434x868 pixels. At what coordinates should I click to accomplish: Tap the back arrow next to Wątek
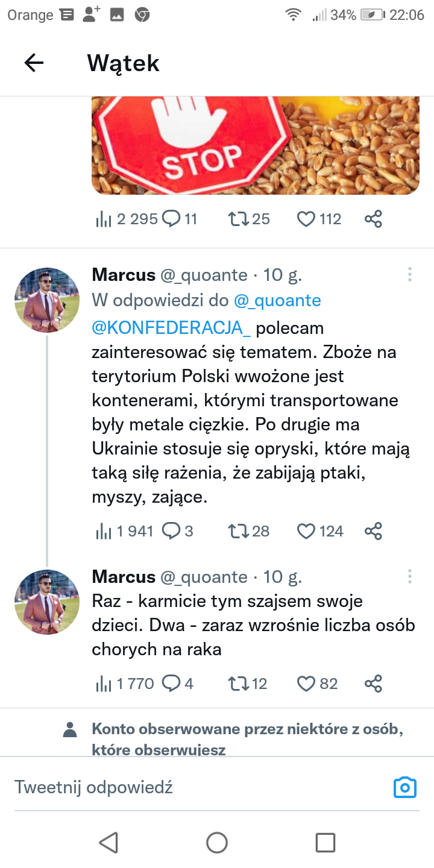(x=34, y=63)
